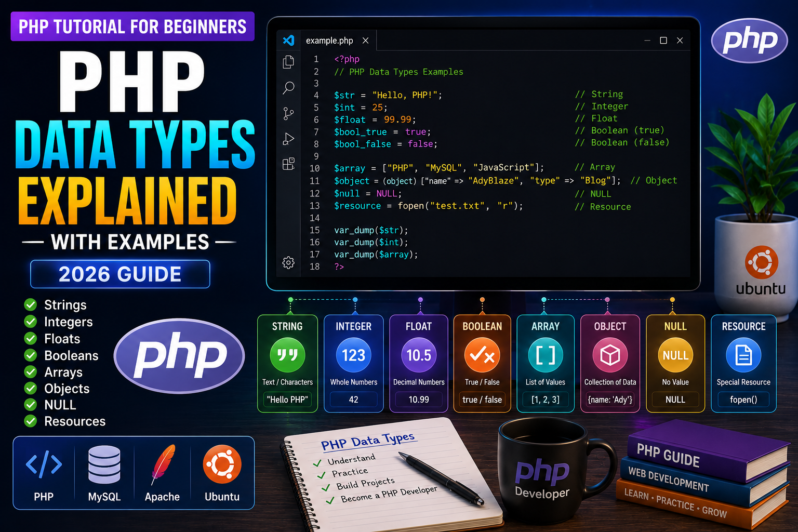798x532 pixels.
Task: Click the 2026 GUIDE button
Action: [120, 274]
